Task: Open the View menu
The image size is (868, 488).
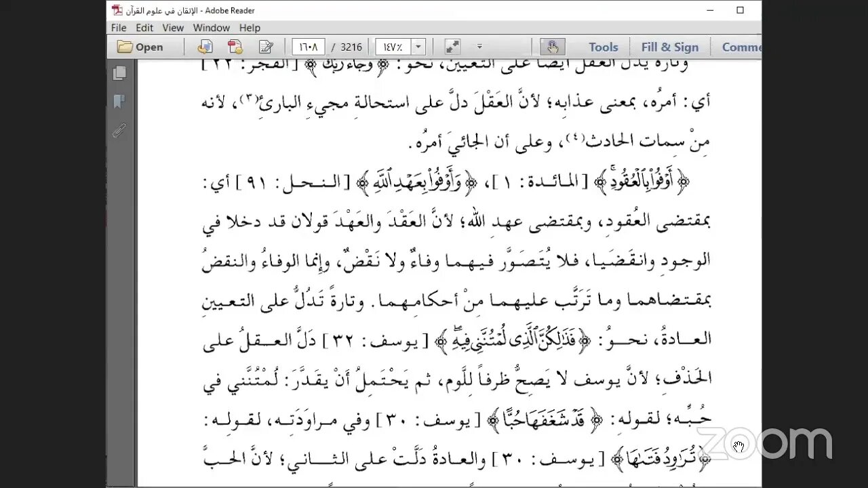Action: (x=173, y=28)
